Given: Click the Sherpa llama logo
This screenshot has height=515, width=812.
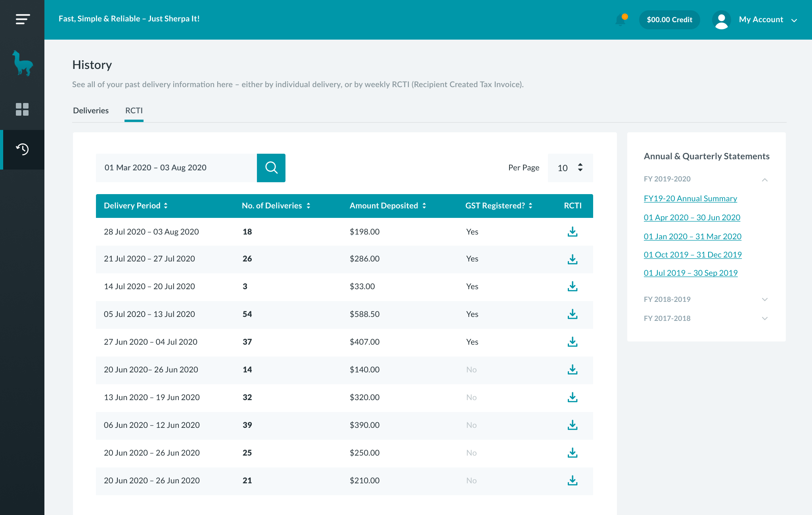Looking at the screenshot, I should click(22, 63).
